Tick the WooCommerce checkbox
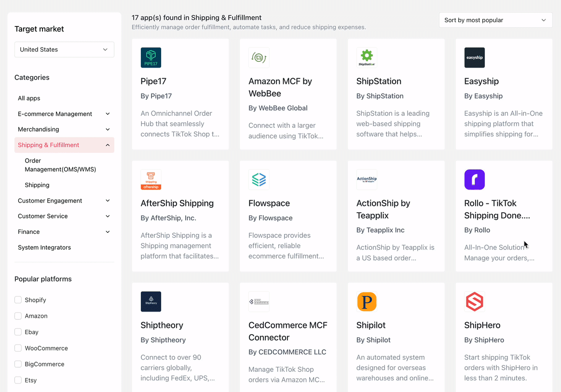 click(x=18, y=348)
